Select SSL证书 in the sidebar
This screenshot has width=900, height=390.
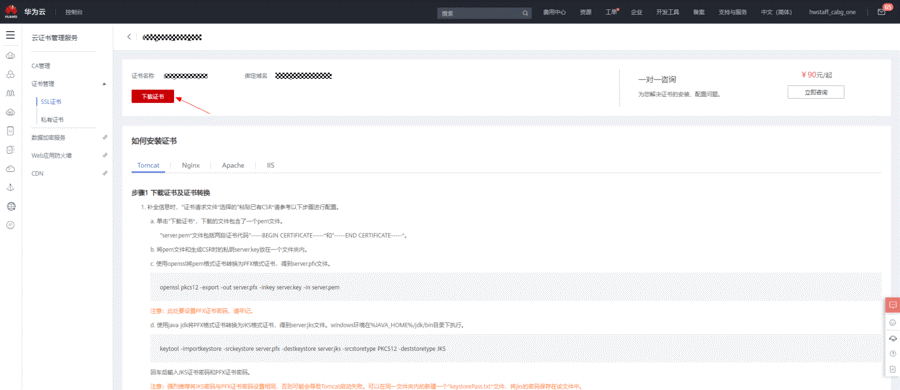point(51,102)
